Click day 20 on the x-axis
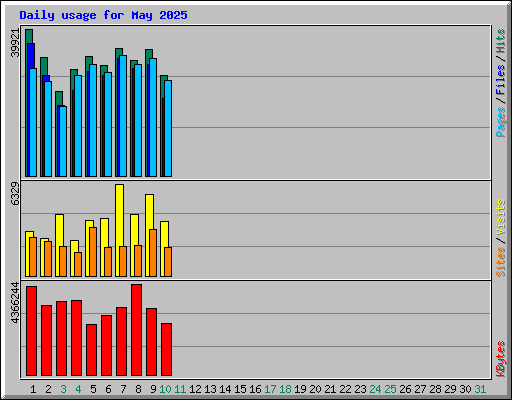512x400 pixels. tap(315, 389)
